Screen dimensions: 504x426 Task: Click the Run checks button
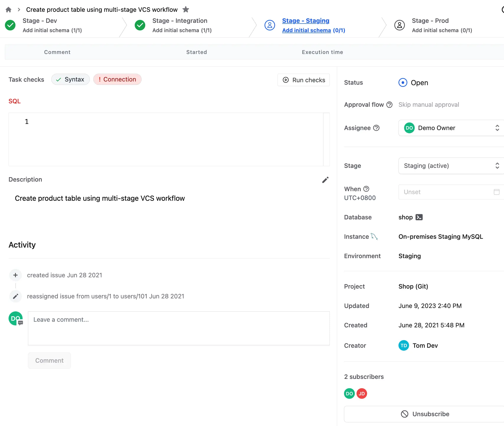tap(304, 80)
